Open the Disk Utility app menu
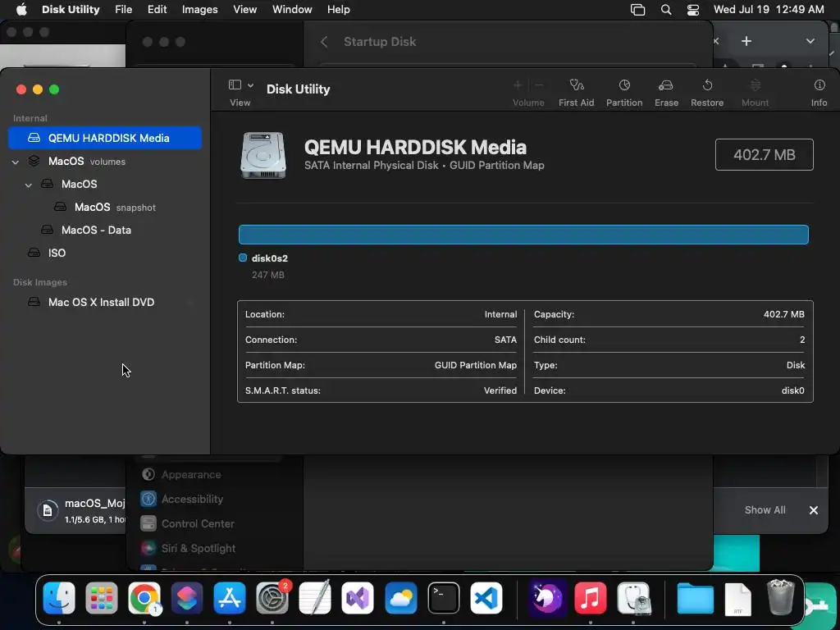This screenshot has height=630, width=840. (71, 9)
